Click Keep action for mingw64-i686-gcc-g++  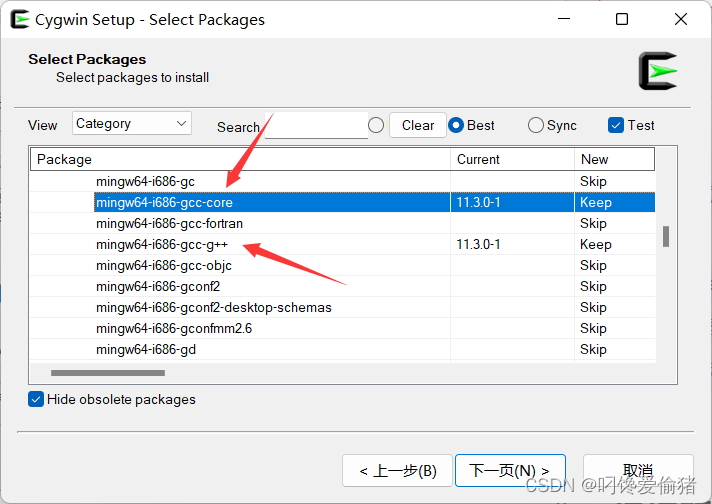596,244
